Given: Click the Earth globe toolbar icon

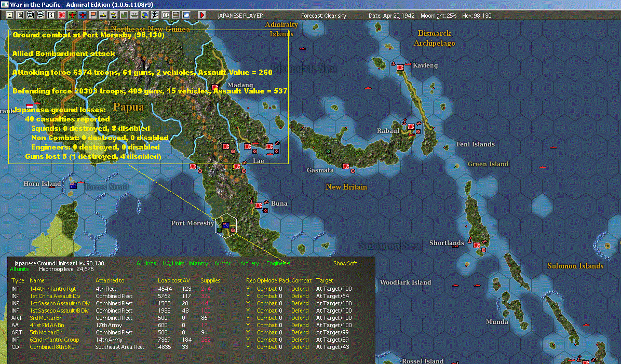Looking at the screenshot, I should coord(144,15).
